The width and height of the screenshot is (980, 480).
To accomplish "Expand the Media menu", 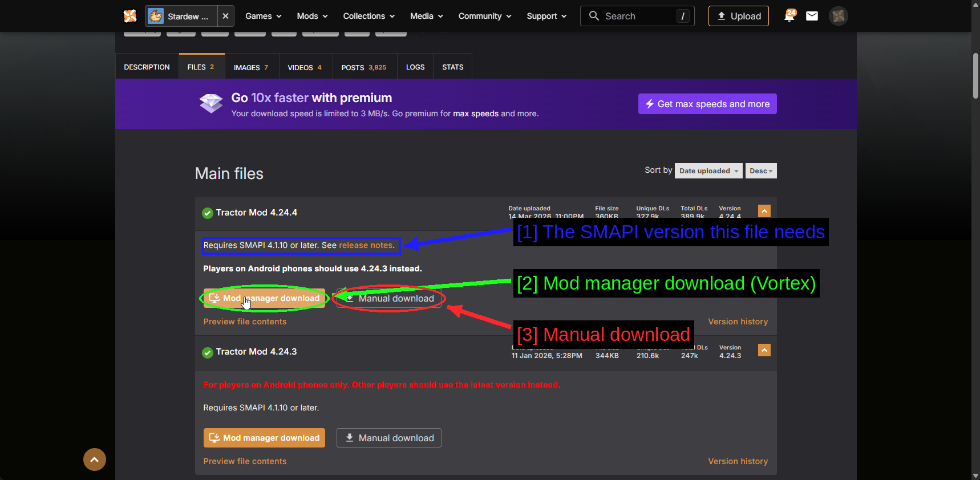I will tap(427, 16).
